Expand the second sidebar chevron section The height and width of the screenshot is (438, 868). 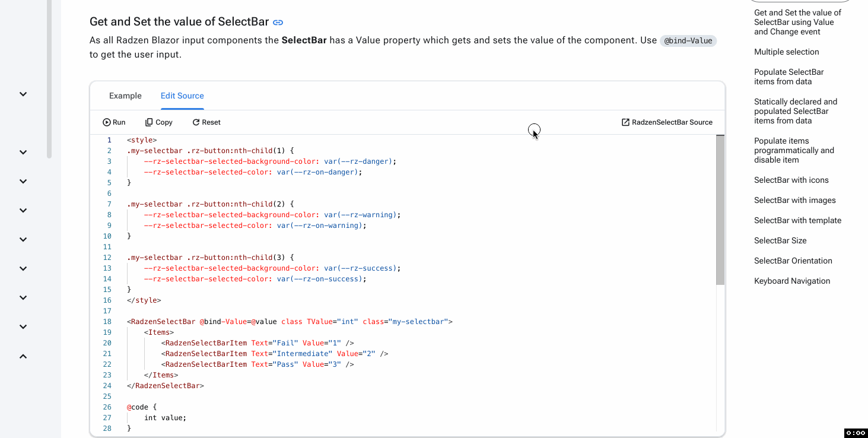point(23,152)
